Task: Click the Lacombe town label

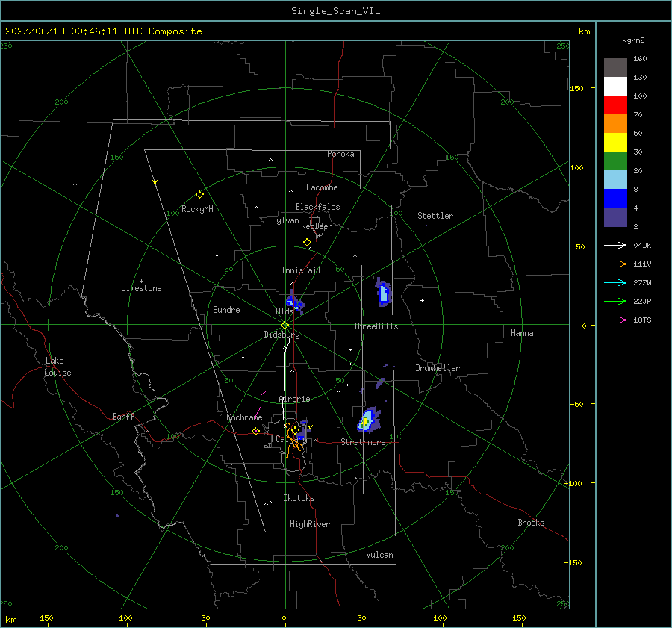Action: coord(322,187)
